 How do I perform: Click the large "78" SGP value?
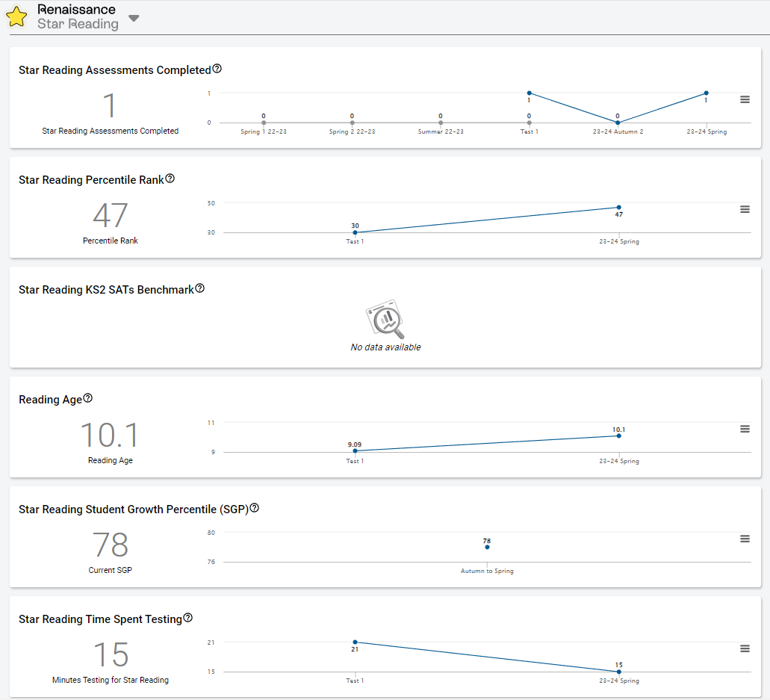111,545
